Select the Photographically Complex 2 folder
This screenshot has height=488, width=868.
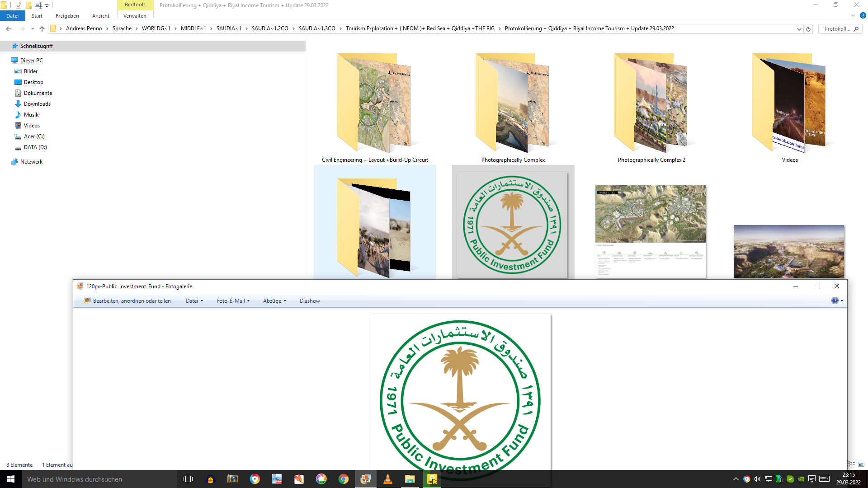[651, 108]
